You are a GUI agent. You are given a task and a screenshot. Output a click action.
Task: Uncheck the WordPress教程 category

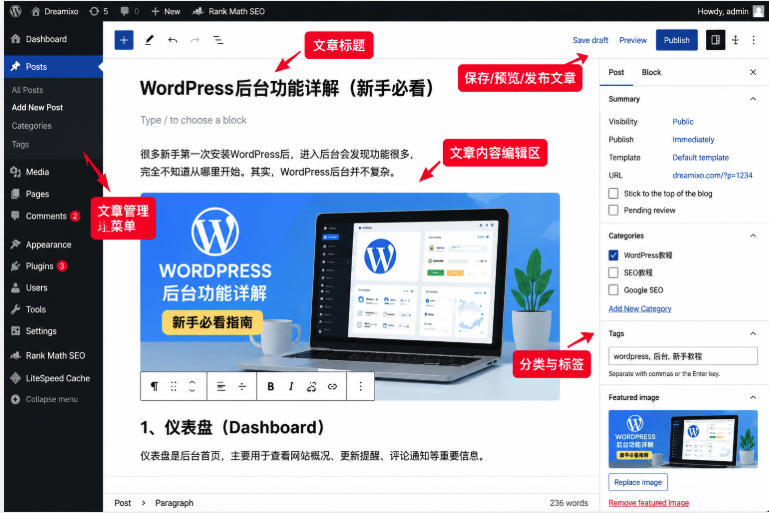613,255
